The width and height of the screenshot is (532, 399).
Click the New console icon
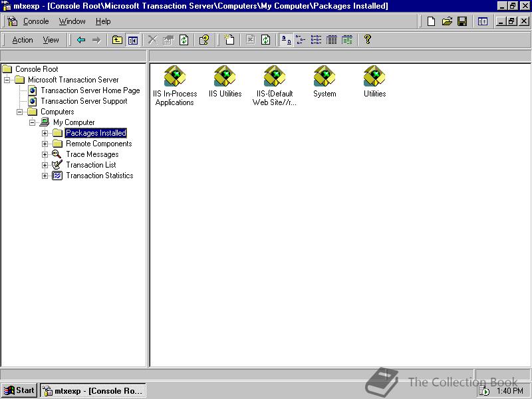tap(431, 21)
